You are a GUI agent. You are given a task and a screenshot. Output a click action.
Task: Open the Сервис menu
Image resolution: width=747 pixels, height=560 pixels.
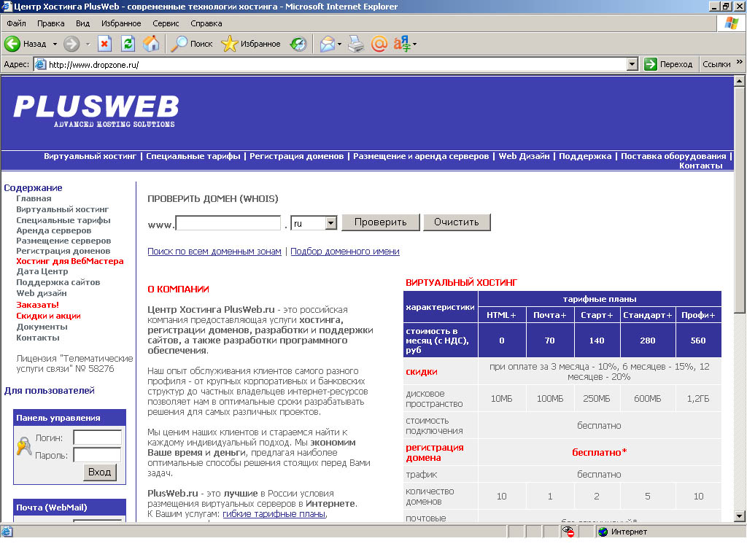pos(166,23)
